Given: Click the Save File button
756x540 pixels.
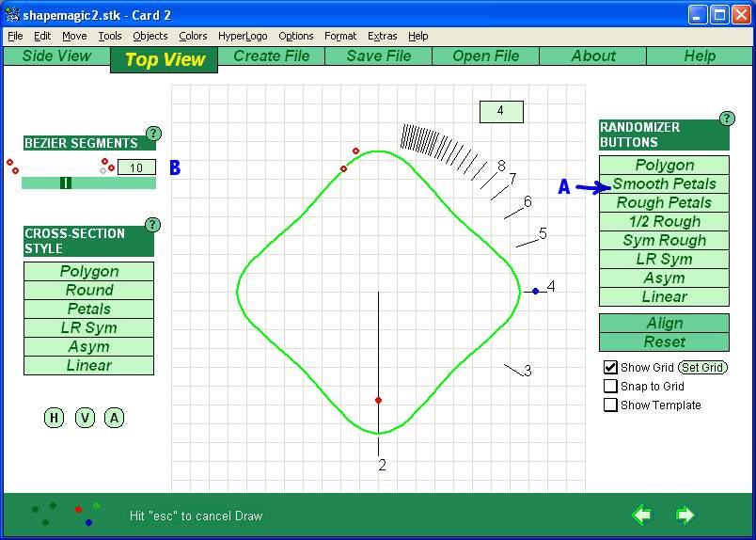Looking at the screenshot, I should 378,56.
